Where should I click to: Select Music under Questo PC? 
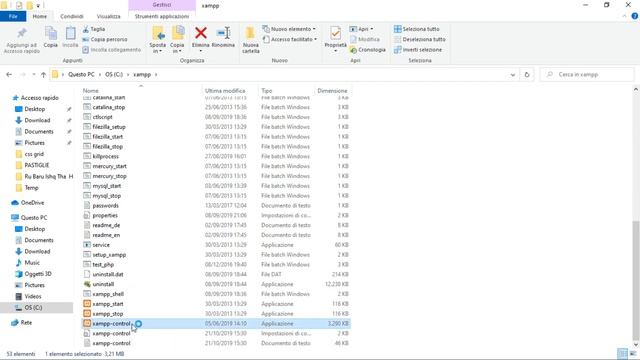click(x=32, y=263)
